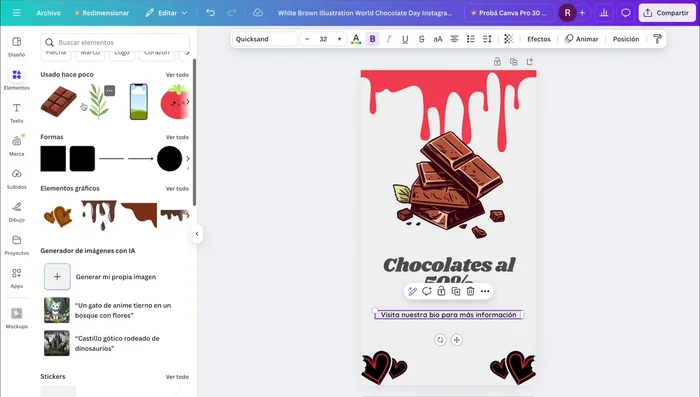The image size is (700, 397).
Task: Add collaborator with plus icon
Action: [x=582, y=13]
